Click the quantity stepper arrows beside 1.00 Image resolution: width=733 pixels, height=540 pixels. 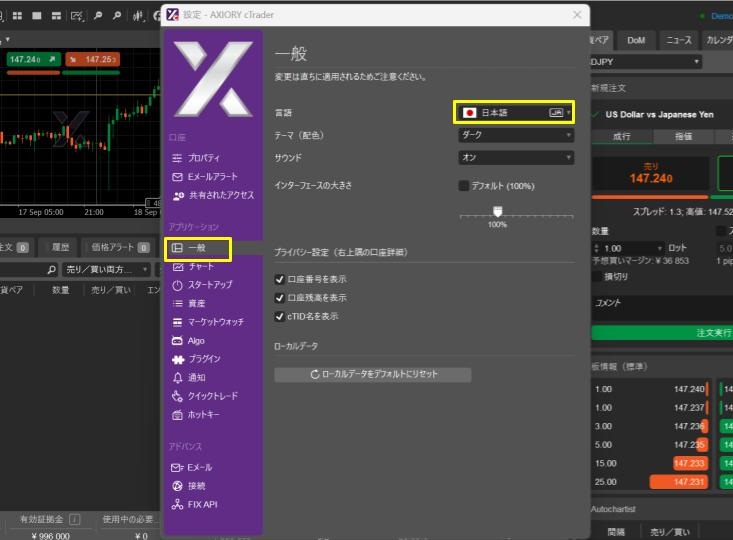pyautogui.click(x=596, y=248)
